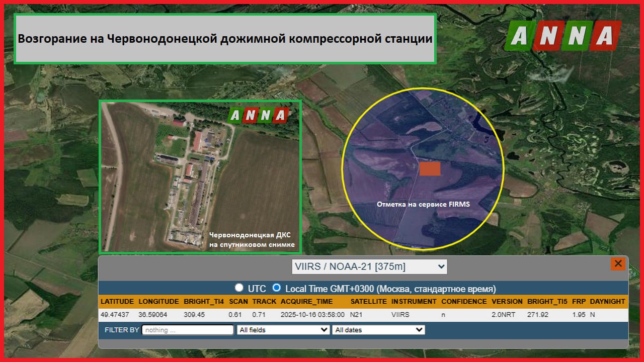
Task: Sort by the LATITUDE column header
Action: [x=117, y=302]
